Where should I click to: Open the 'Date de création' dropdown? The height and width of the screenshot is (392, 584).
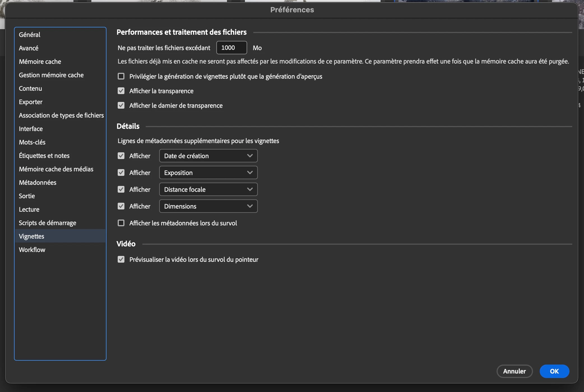click(208, 156)
